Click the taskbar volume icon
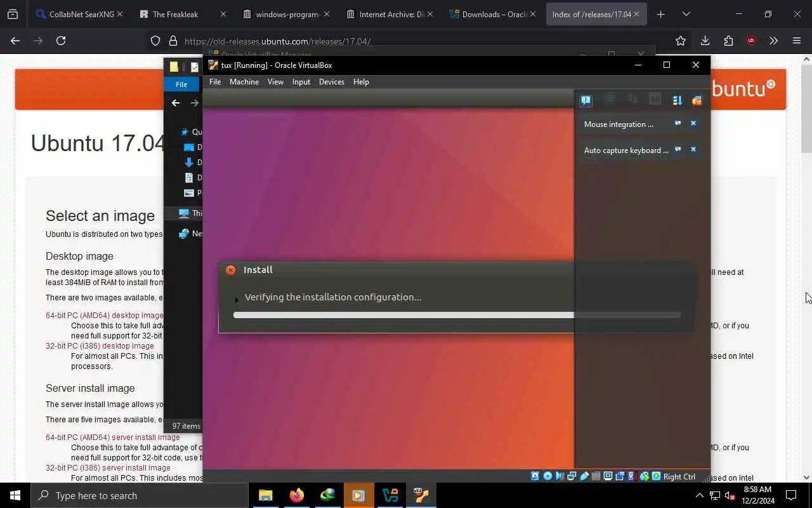812x508 pixels. tap(730, 495)
